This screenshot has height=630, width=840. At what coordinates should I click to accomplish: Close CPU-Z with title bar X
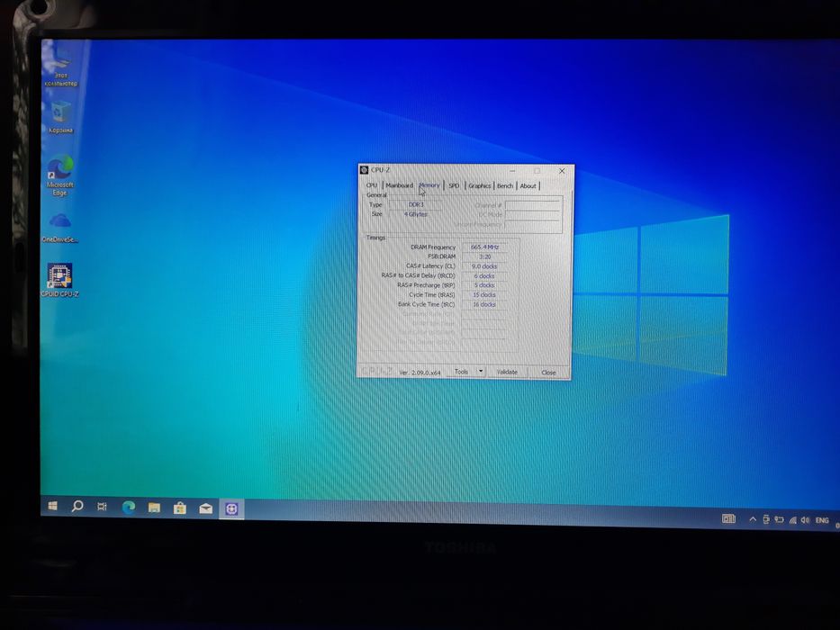562,171
